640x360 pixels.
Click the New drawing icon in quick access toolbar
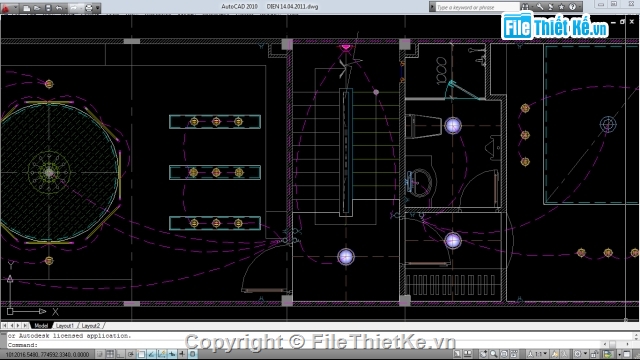pyautogui.click(x=27, y=8)
